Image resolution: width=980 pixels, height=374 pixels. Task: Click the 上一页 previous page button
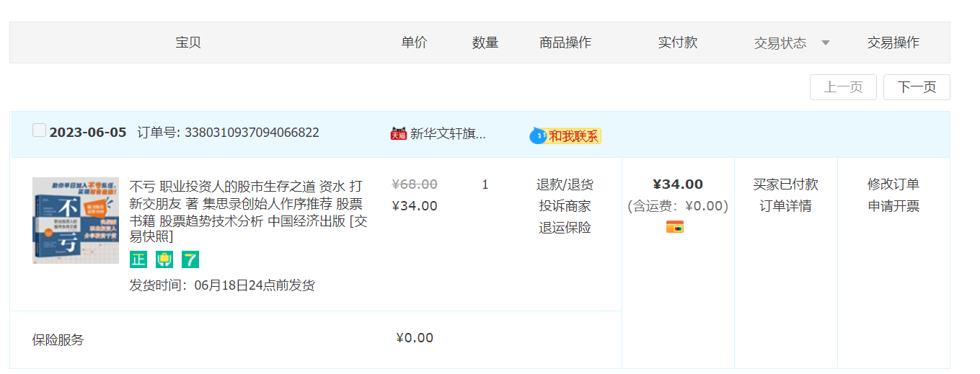click(x=843, y=87)
